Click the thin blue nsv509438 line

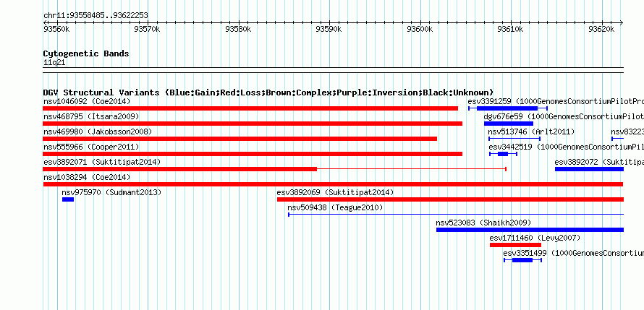(456, 214)
